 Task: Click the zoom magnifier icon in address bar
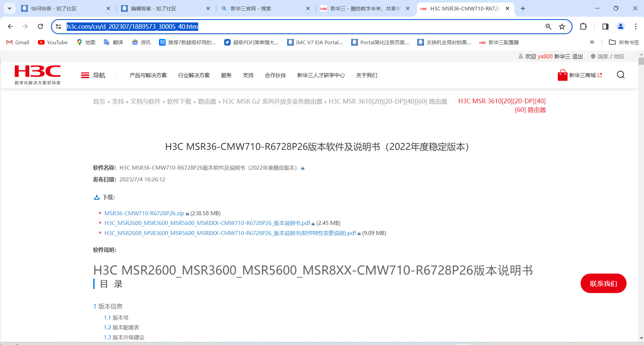pyautogui.click(x=548, y=26)
